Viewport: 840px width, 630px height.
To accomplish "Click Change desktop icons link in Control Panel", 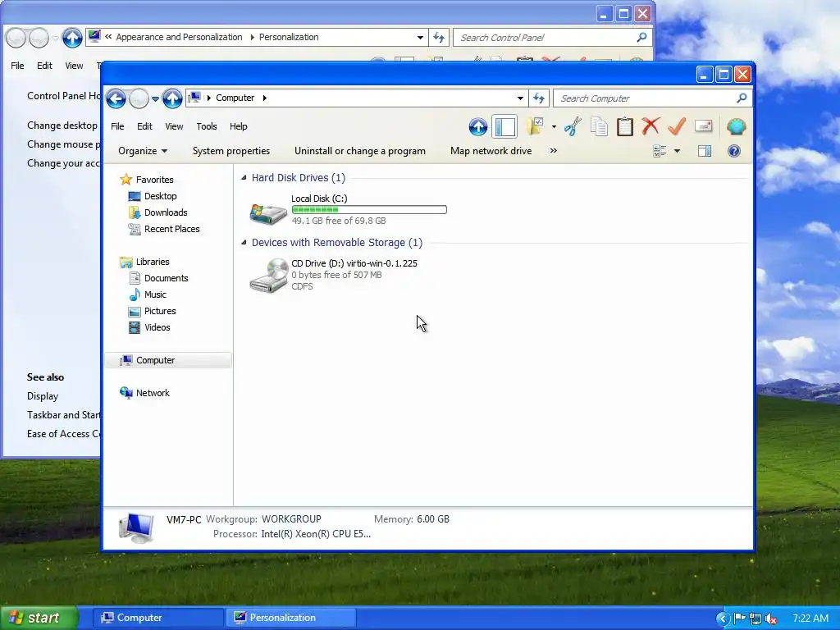I will 62,126.
